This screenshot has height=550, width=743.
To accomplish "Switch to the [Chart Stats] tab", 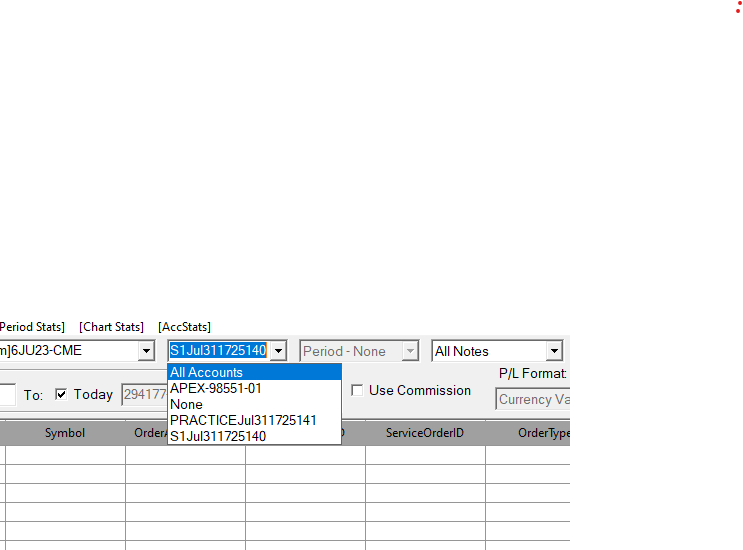I will pos(111,327).
